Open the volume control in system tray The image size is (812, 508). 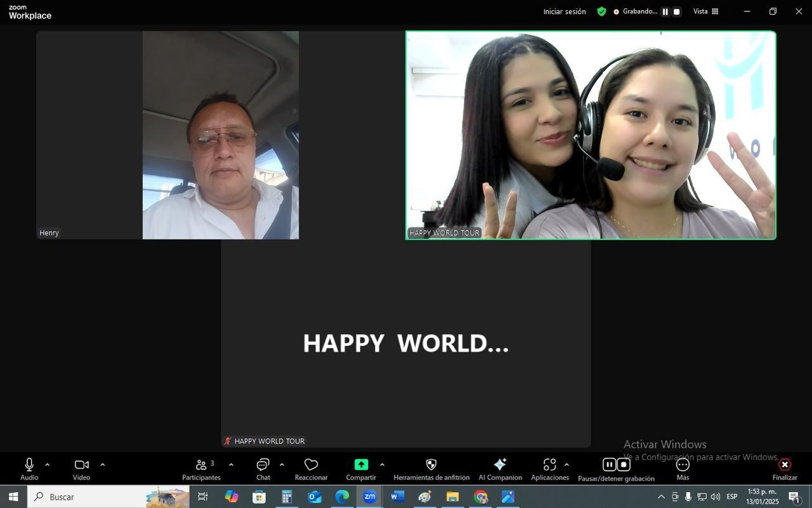(x=716, y=497)
